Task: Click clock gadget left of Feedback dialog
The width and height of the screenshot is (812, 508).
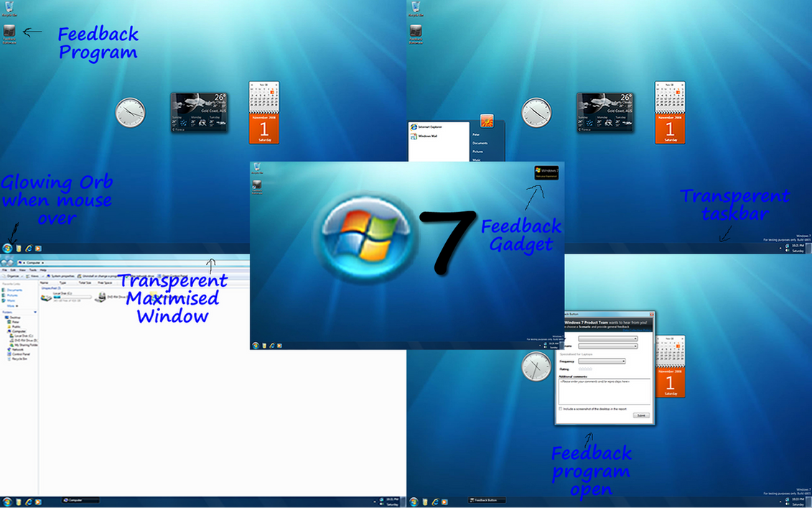Action: tap(536, 366)
